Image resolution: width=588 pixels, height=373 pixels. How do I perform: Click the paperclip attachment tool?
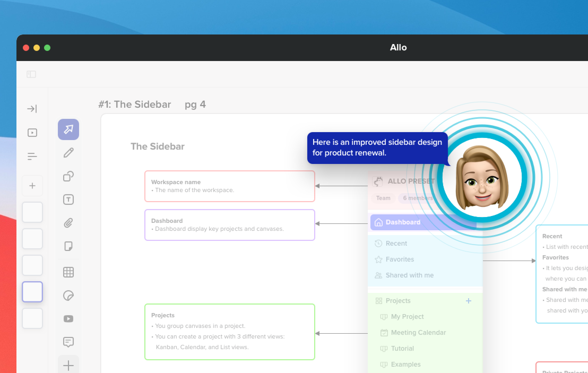pyautogui.click(x=68, y=223)
